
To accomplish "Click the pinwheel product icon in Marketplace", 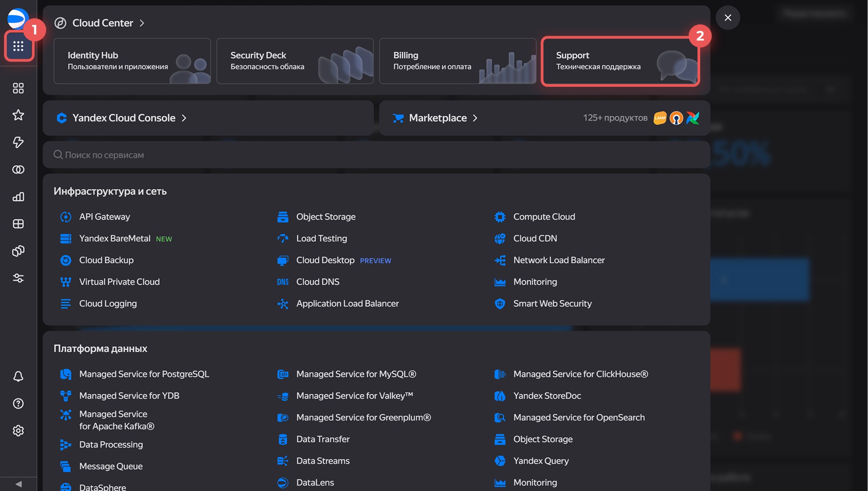I will point(693,118).
